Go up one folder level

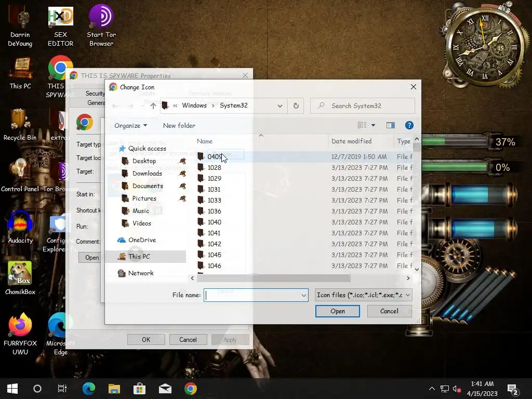coord(153,106)
